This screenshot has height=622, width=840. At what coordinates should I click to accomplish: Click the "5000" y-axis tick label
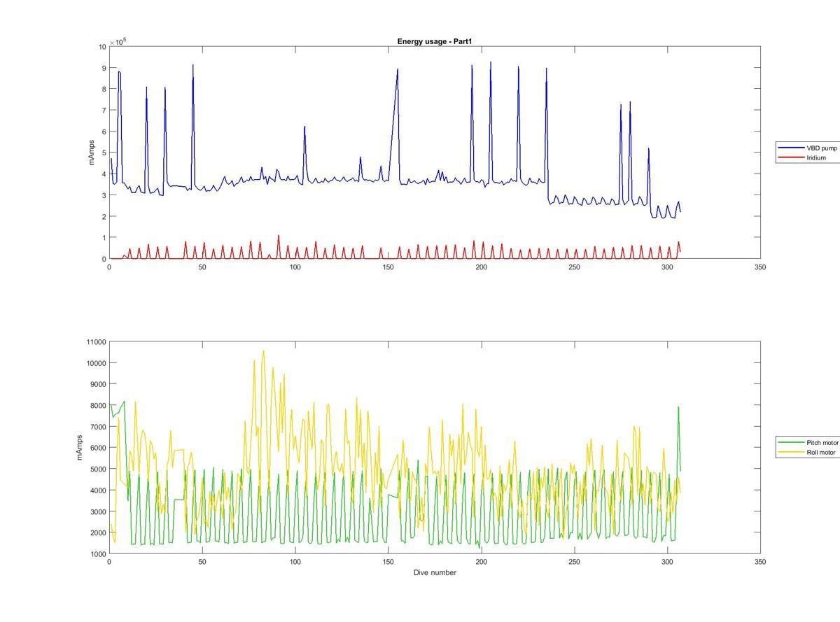98,469
